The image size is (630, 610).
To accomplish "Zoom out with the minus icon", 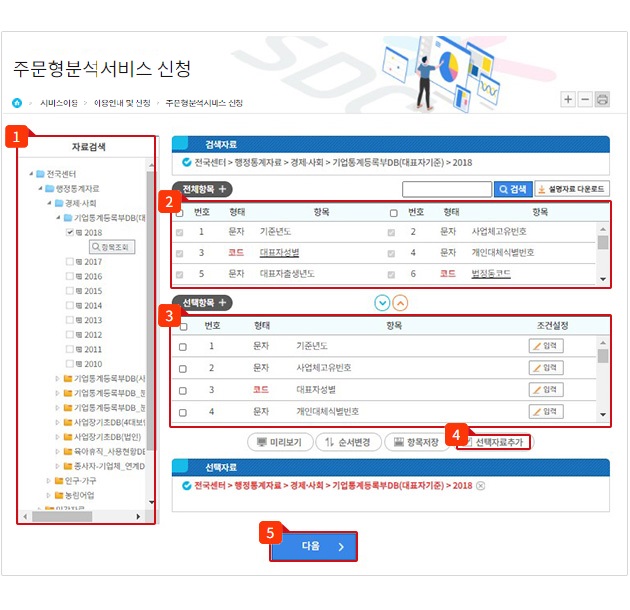I will (x=585, y=99).
